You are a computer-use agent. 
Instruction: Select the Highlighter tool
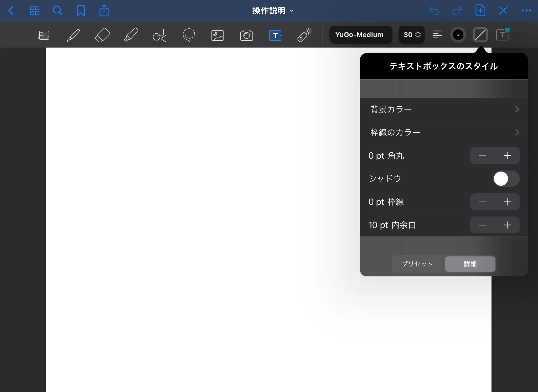tap(131, 35)
